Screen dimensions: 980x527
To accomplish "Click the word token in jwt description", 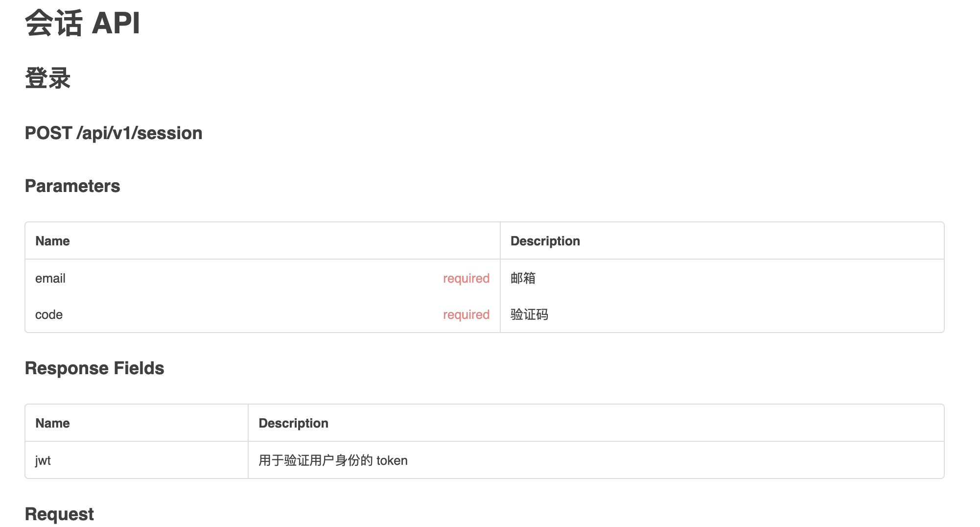I will point(392,460).
